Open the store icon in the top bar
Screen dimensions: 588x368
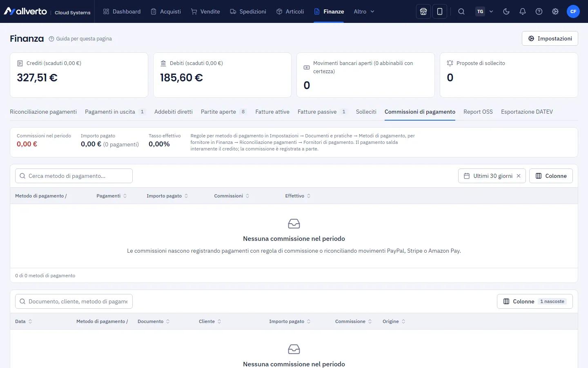tap(423, 11)
